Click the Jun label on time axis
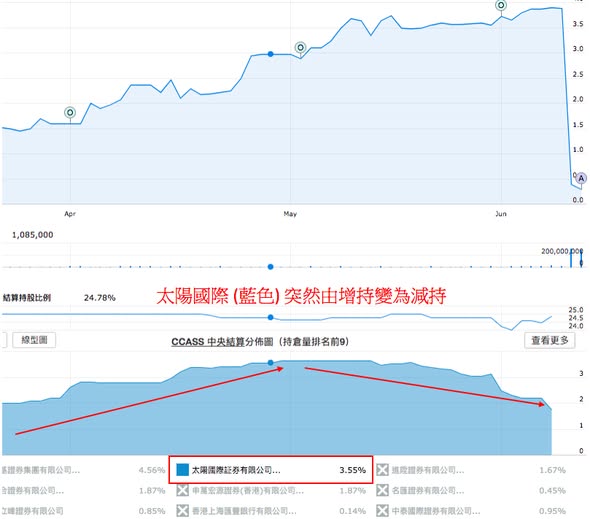This screenshot has height=519, width=590. (501, 214)
